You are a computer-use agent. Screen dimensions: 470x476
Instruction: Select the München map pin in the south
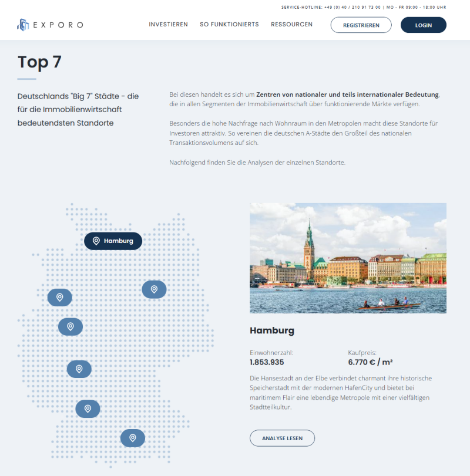point(133,438)
